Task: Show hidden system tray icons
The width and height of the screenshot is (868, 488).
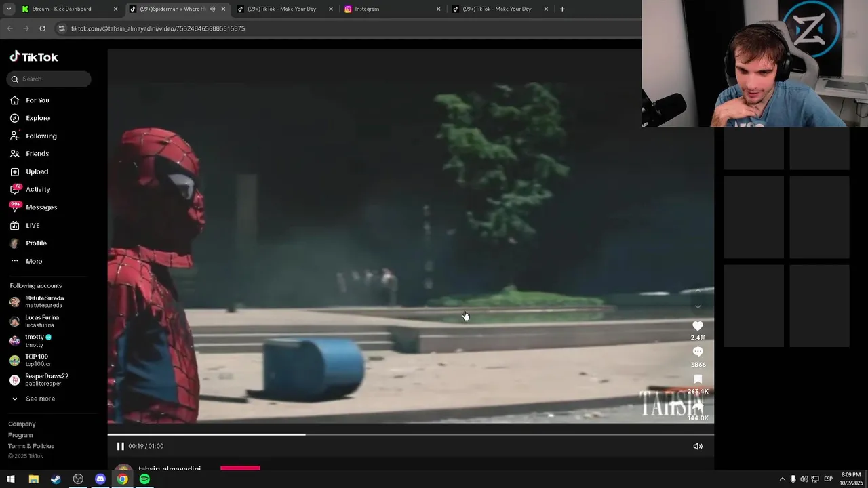Action: [x=782, y=479]
